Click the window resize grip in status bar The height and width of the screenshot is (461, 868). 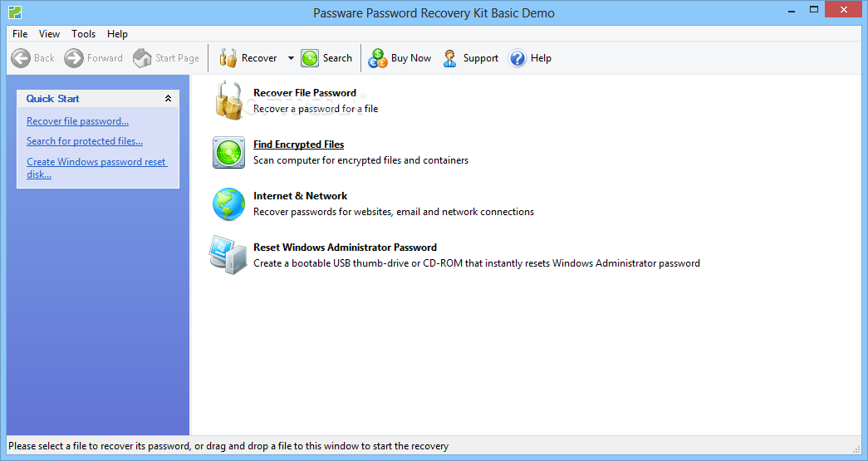pos(857,449)
